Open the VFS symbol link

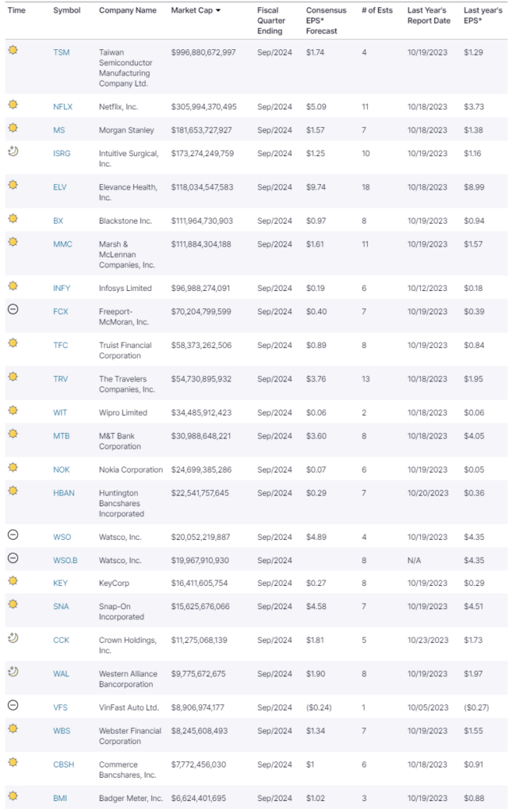(60, 707)
